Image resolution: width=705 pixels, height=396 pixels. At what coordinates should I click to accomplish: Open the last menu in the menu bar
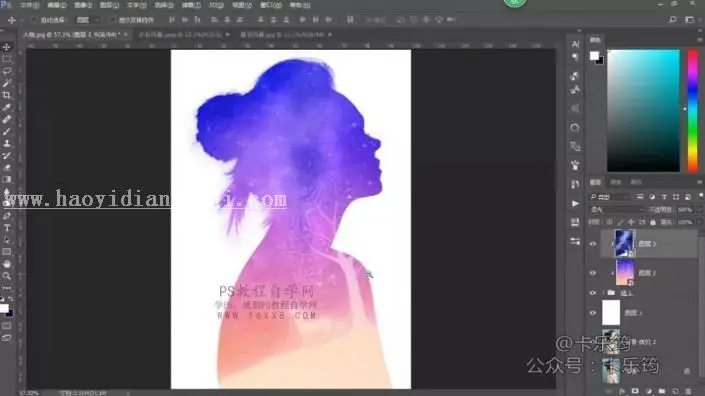pyautogui.click(x=299, y=5)
